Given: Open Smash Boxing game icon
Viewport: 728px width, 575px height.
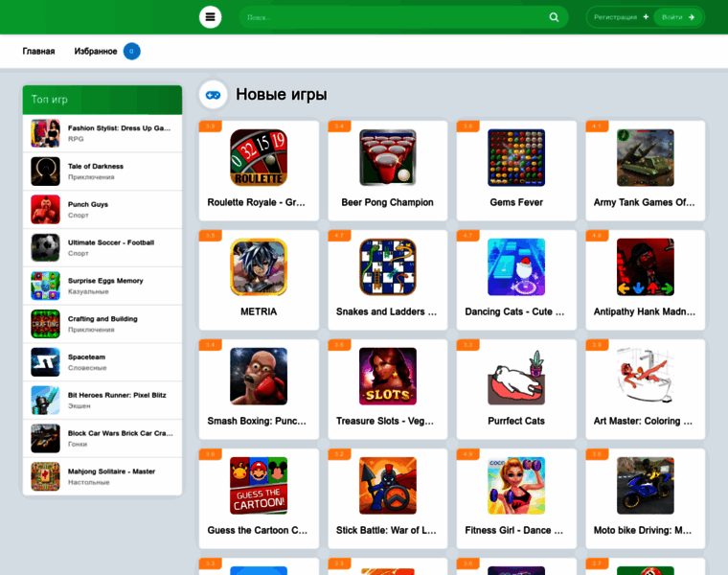Looking at the screenshot, I should tap(259, 377).
